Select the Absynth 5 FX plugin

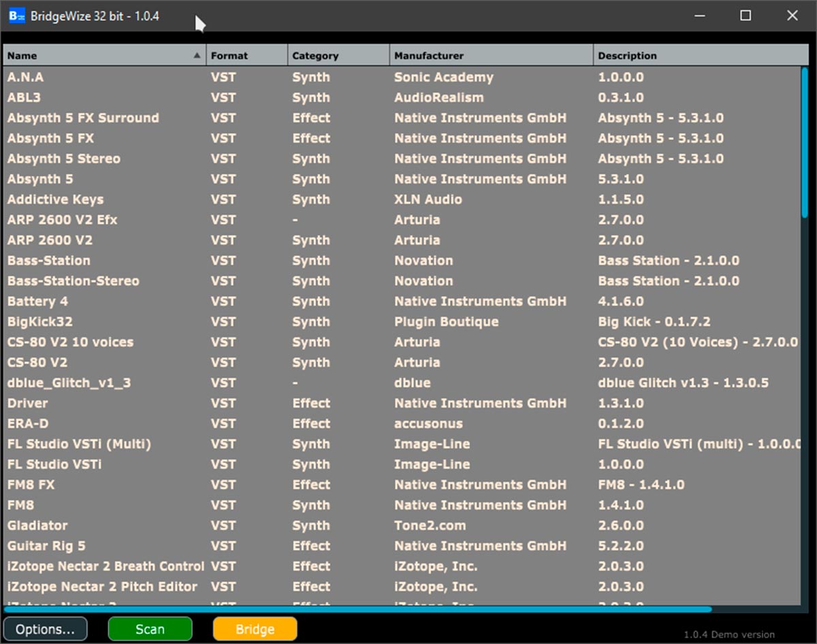click(x=50, y=138)
